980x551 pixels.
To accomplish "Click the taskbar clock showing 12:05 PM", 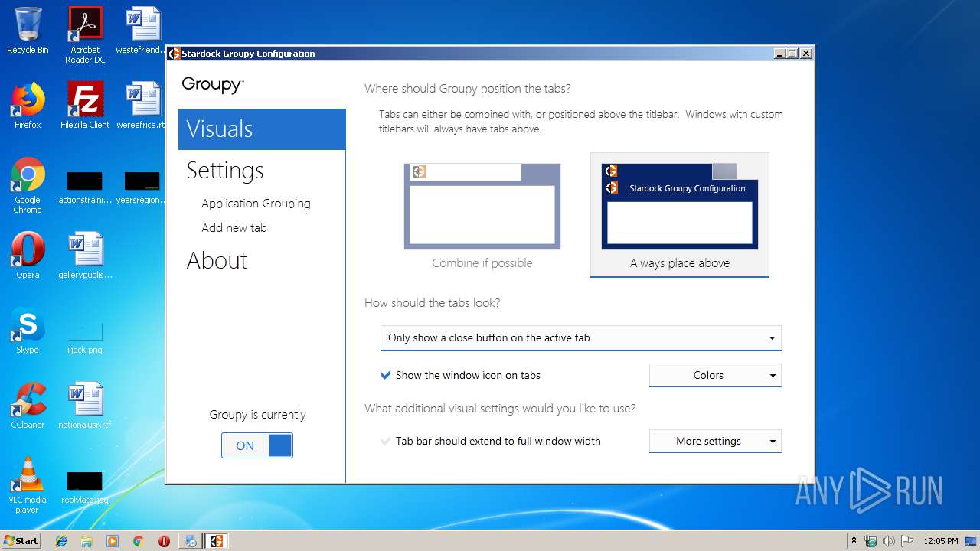I will coord(941,541).
